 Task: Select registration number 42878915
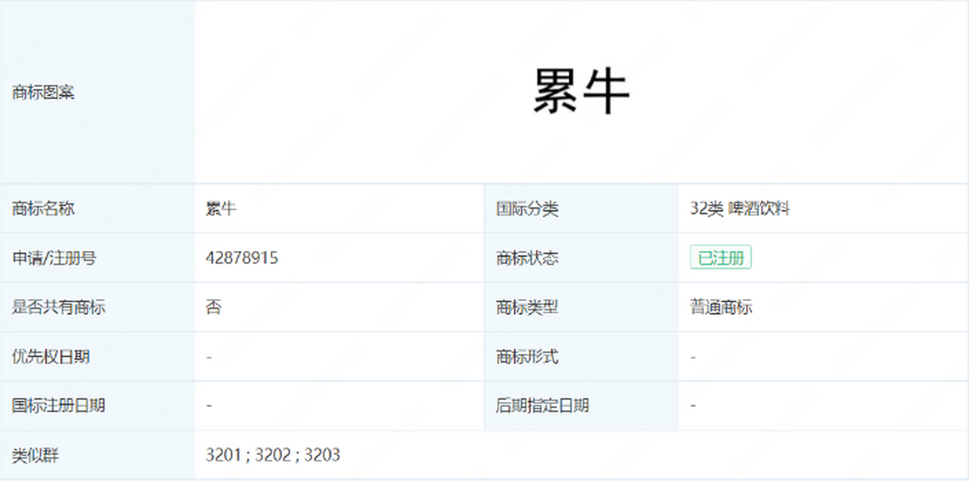242,258
